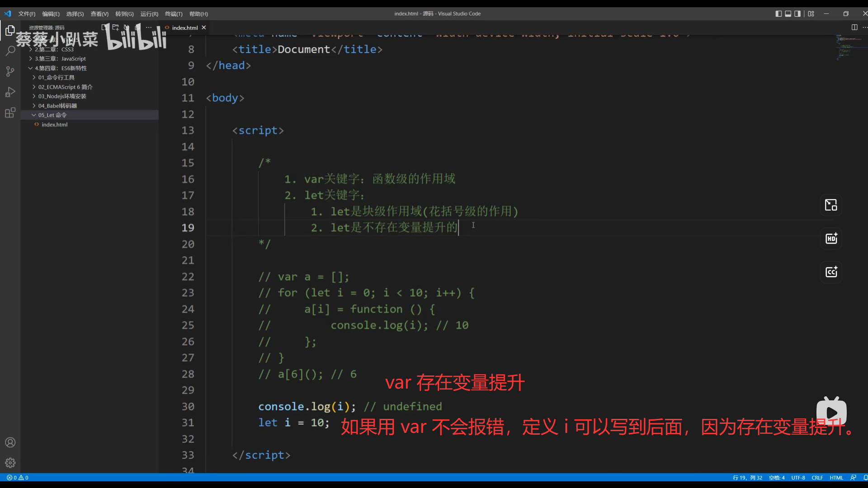868x488 pixels.
Task: Open the Manage gear icon
Action: coord(10,463)
